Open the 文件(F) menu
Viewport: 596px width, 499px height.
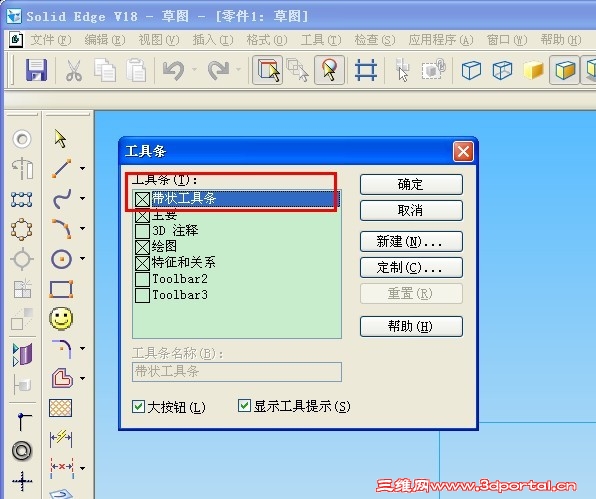click(51, 40)
